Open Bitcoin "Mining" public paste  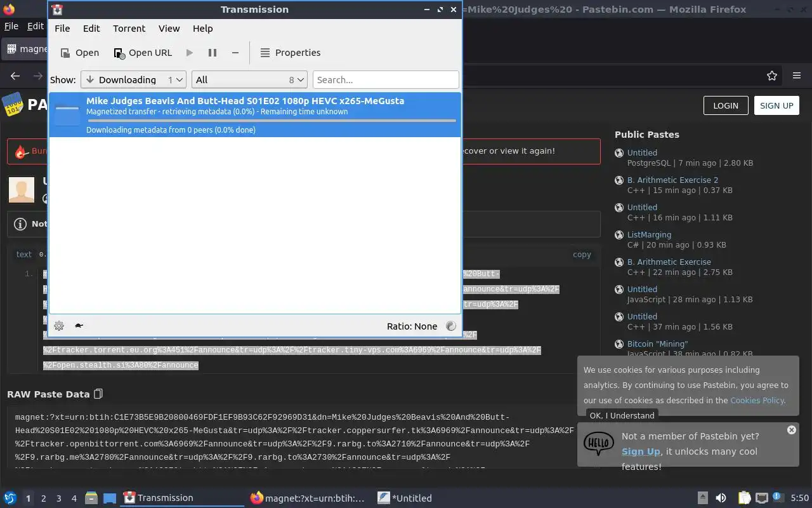click(657, 344)
